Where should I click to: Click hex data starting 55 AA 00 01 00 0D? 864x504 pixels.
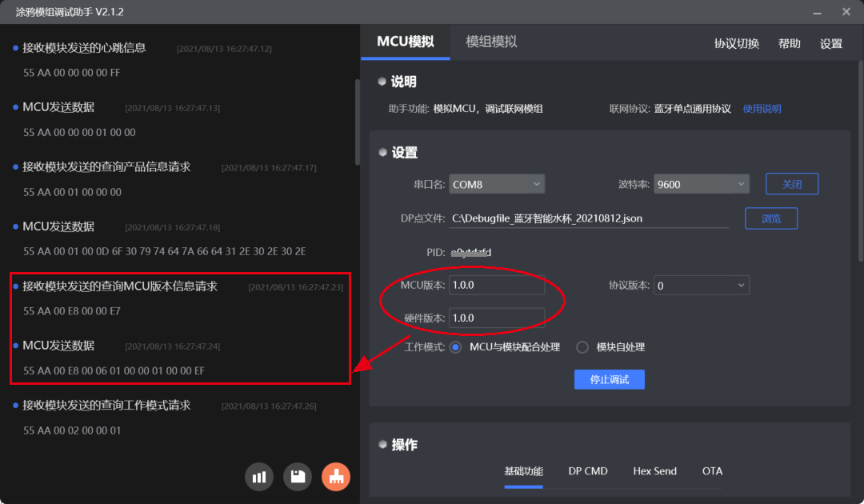coord(164,252)
